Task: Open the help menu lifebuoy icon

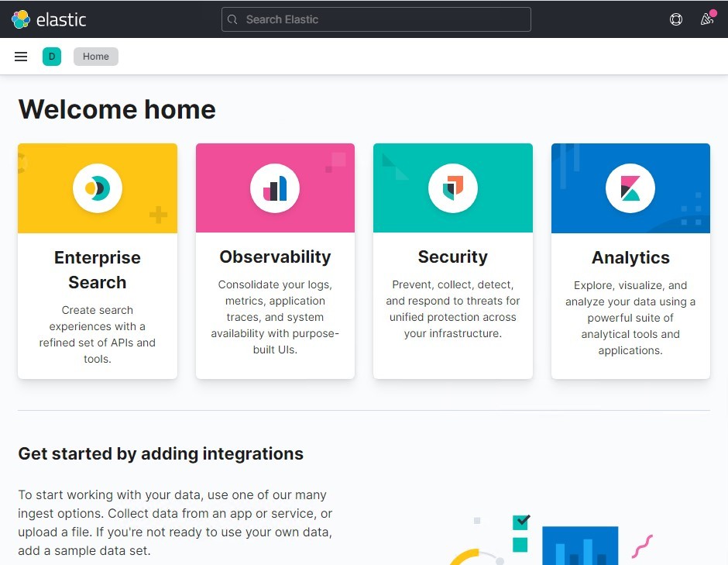Action: [x=676, y=19]
